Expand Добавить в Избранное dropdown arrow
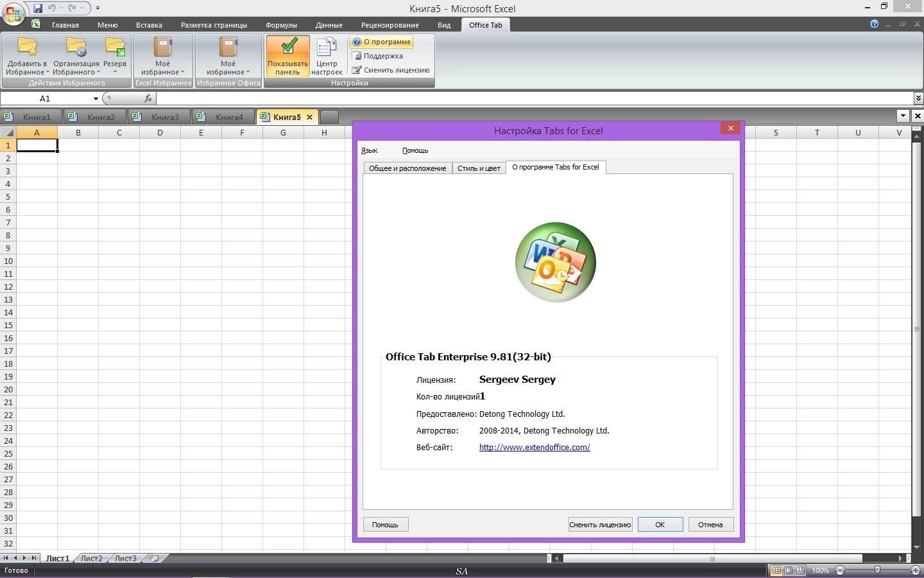The width and height of the screenshot is (924, 578). (x=47, y=73)
